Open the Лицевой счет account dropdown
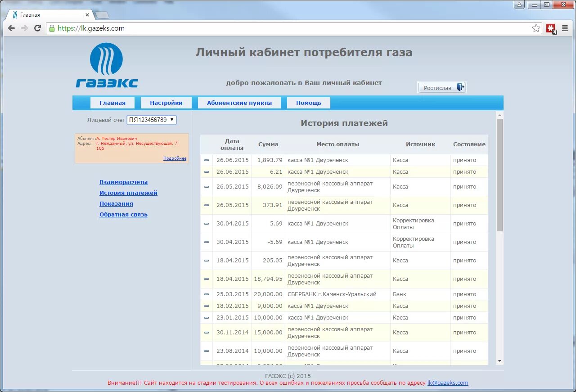 (152, 120)
